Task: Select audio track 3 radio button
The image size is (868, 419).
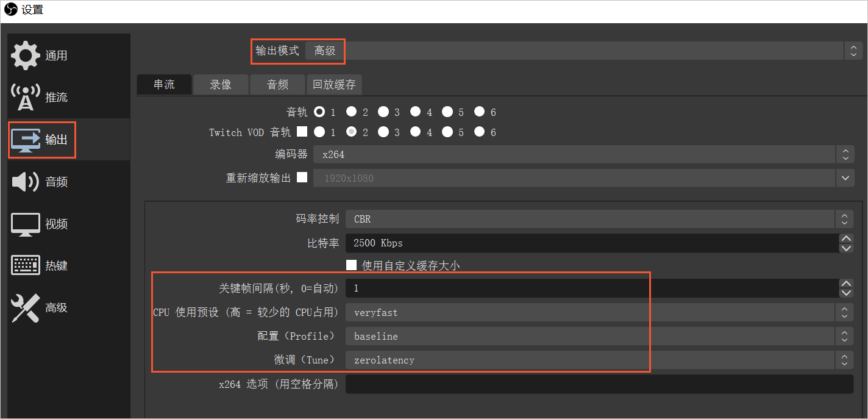Action: (384, 112)
